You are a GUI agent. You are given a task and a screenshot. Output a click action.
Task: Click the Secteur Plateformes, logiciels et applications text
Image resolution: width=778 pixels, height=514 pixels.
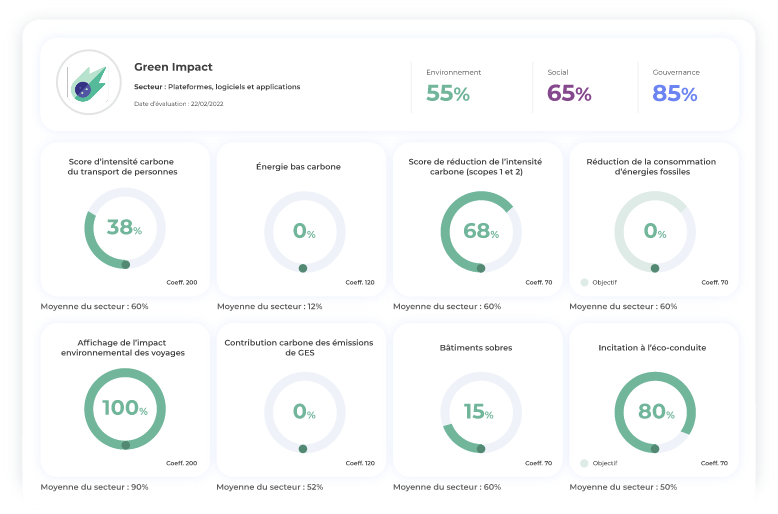pyautogui.click(x=217, y=87)
